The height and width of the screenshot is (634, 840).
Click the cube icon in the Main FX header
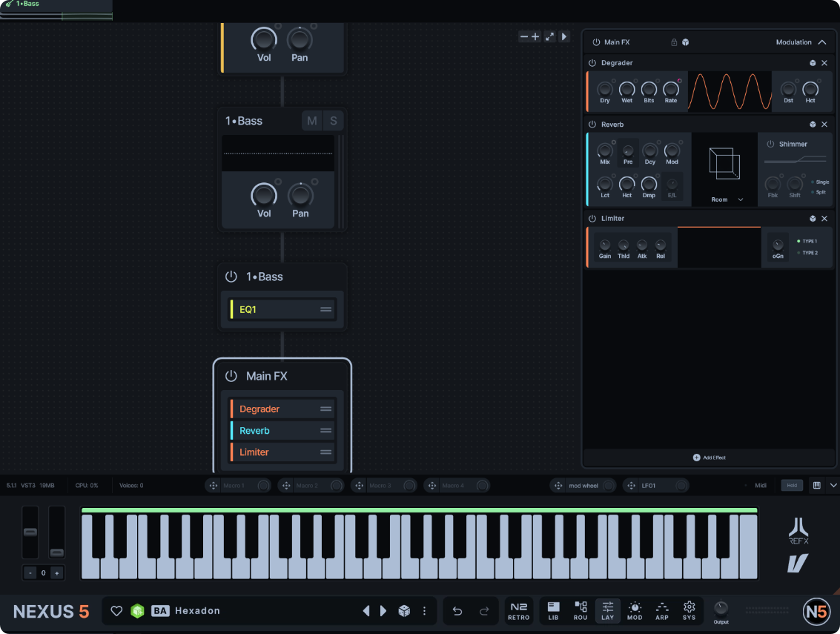click(686, 42)
